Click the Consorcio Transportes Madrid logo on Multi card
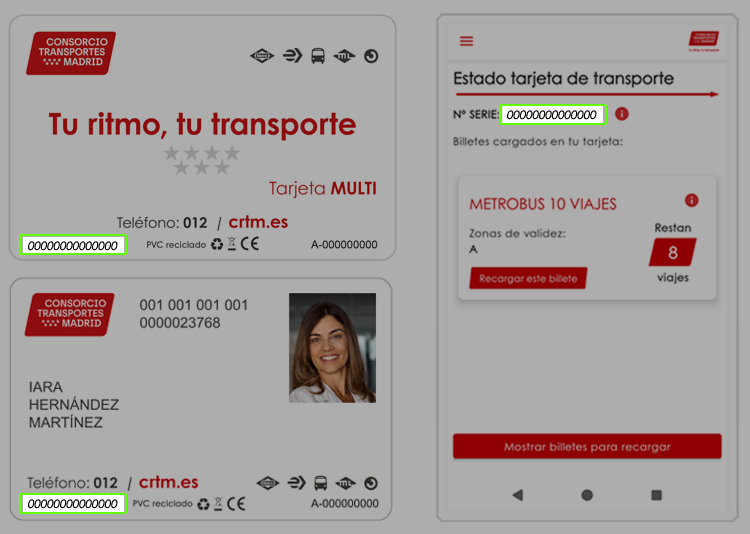Image resolution: width=750 pixels, height=534 pixels. 71,53
